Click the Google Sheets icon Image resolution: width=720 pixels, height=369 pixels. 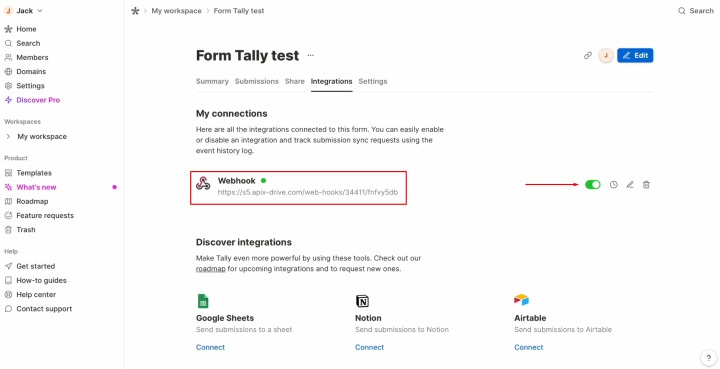tap(203, 301)
